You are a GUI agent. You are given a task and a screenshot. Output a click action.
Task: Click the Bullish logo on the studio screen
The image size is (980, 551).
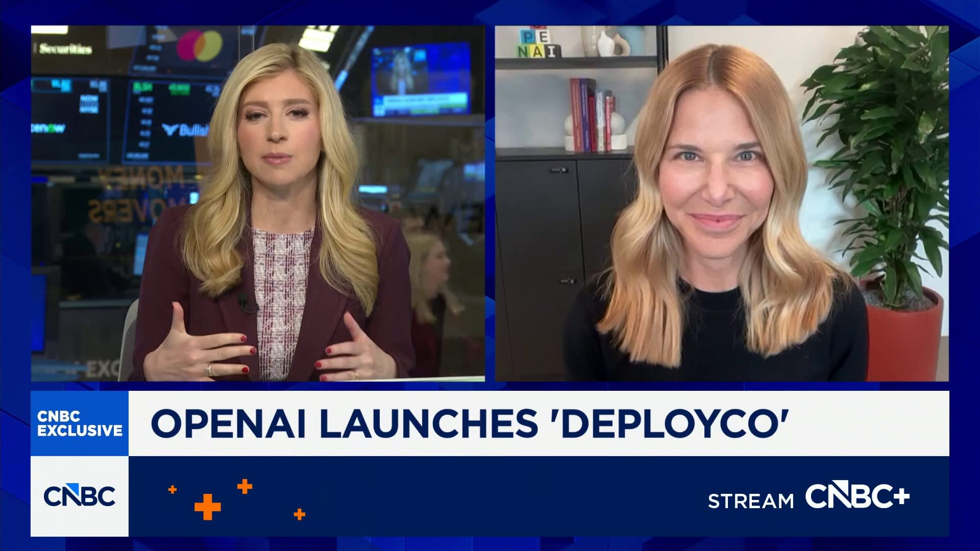(x=185, y=130)
